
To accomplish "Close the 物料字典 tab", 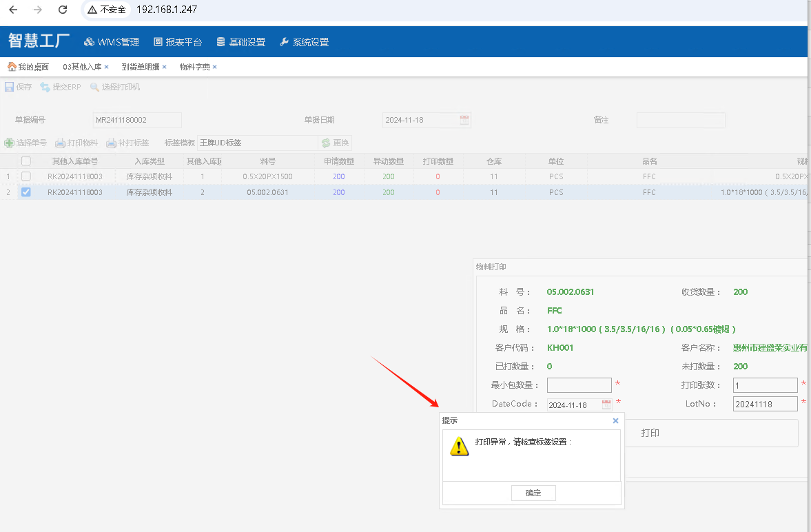I will pyautogui.click(x=215, y=67).
